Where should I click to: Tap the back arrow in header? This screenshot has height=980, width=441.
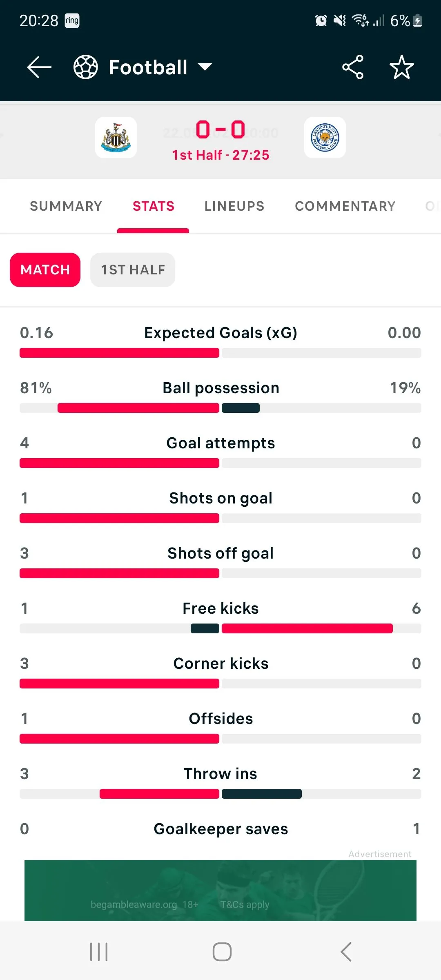[39, 67]
